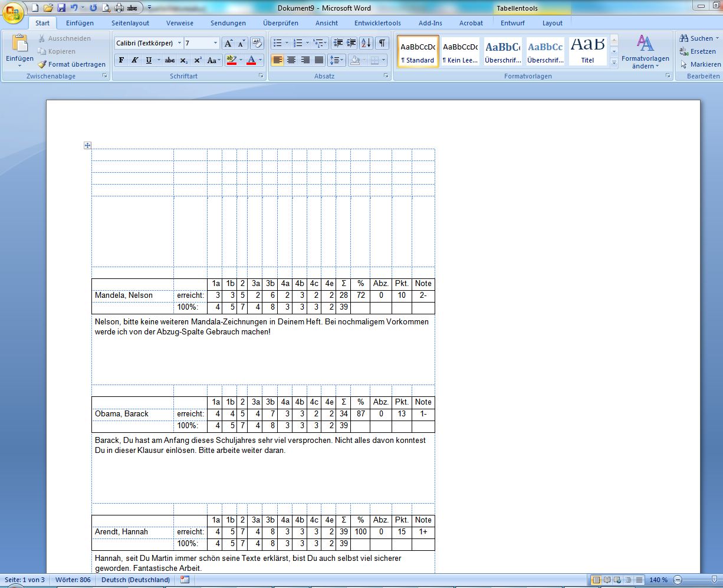The width and height of the screenshot is (723, 588).
Task: Increase font size with the grow font icon
Action: click(228, 43)
